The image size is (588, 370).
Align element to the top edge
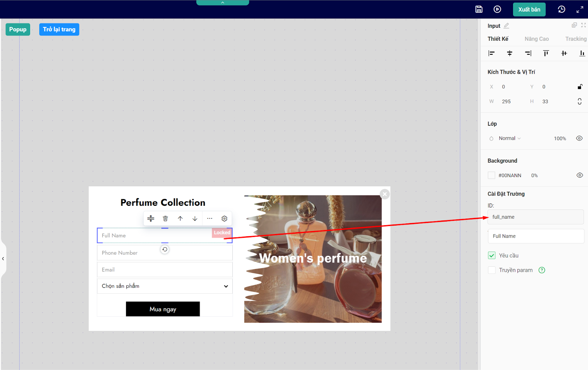546,53
